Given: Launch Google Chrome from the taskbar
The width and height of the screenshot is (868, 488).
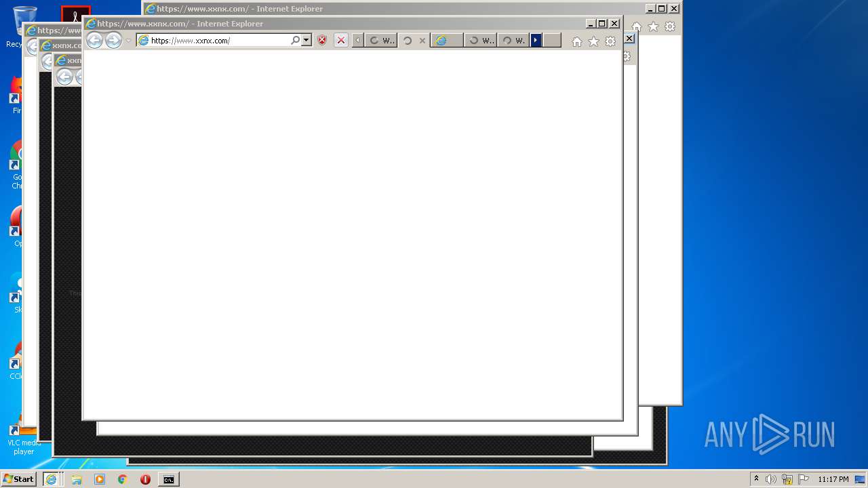Looking at the screenshot, I should (122, 479).
